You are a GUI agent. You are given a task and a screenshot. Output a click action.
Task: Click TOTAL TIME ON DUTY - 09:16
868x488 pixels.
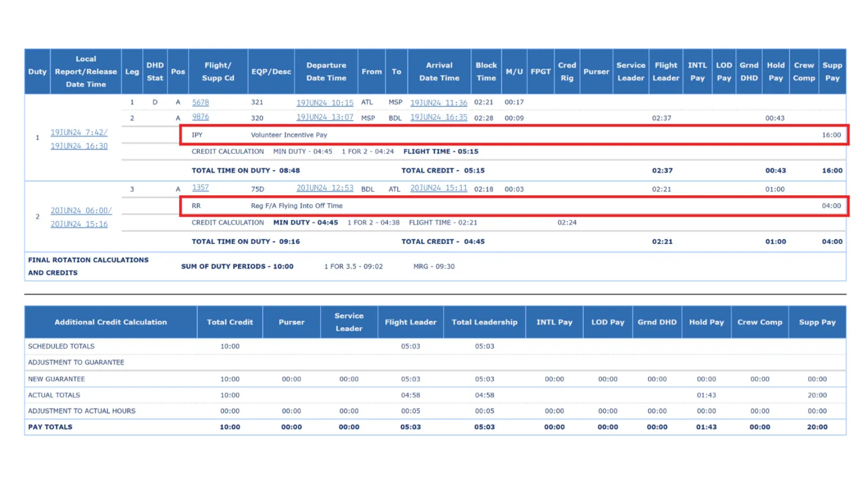(246, 242)
